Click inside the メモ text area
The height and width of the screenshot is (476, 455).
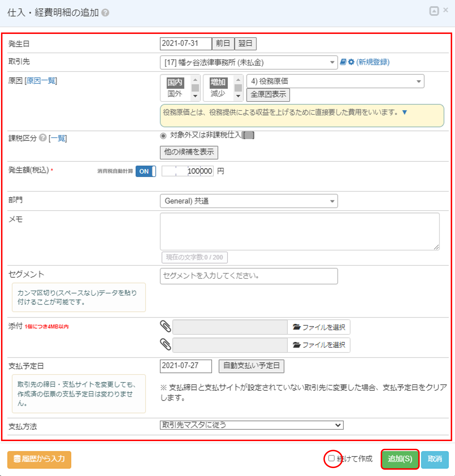pyautogui.click(x=300, y=232)
